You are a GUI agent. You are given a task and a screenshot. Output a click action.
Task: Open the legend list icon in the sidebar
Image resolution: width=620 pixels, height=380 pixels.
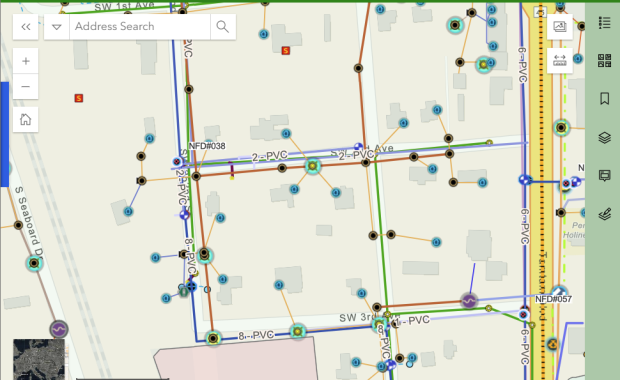604,23
